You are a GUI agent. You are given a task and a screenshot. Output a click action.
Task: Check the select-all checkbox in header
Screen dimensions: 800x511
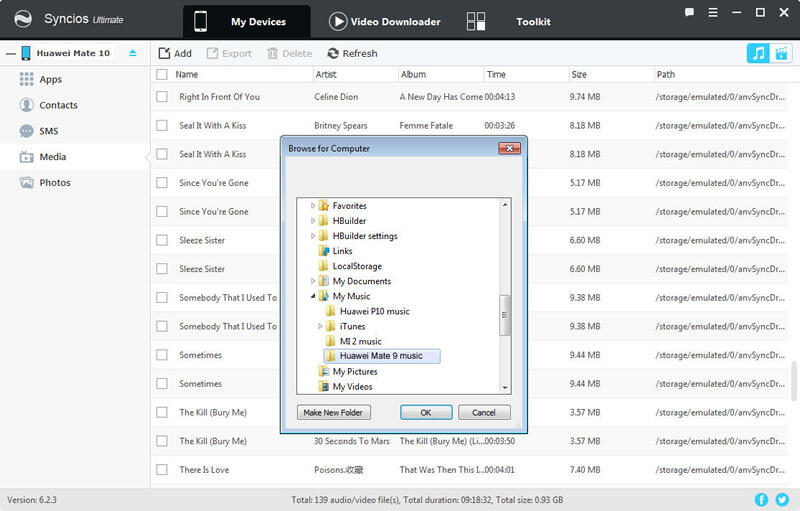[162, 75]
